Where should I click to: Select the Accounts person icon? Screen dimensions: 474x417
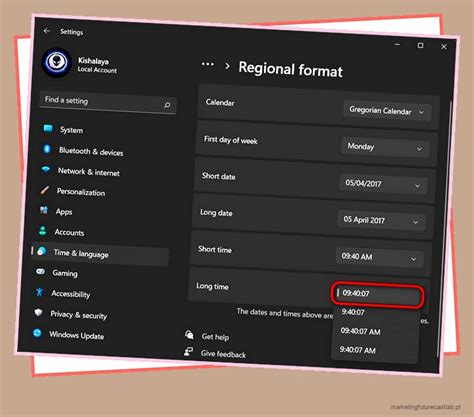pos(42,230)
